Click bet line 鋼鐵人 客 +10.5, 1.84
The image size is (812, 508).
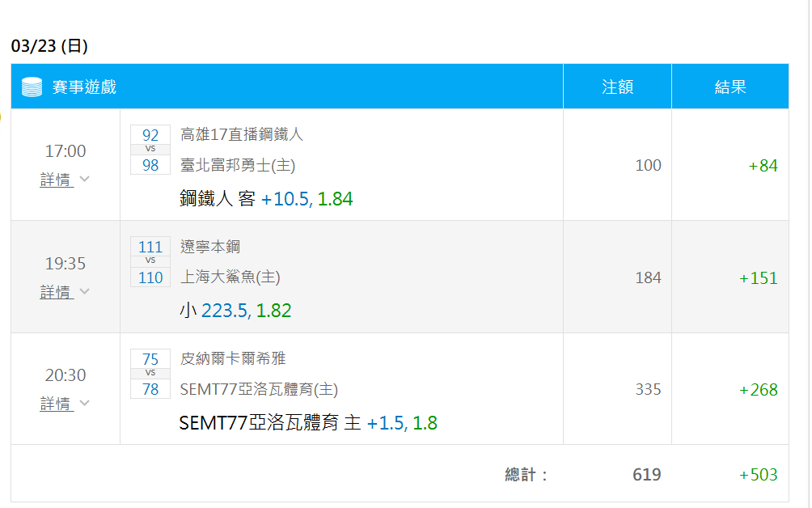(x=266, y=199)
